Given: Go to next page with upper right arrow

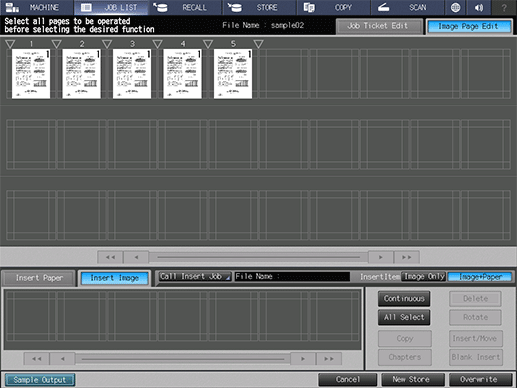Looking at the screenshot, I should point(381,257).
